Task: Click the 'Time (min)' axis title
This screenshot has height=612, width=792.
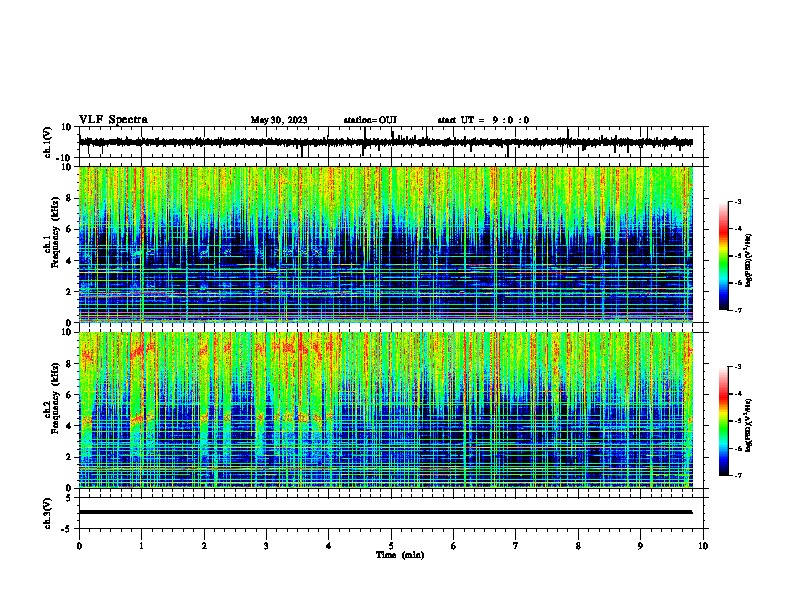Action: (x=400, y=555)
